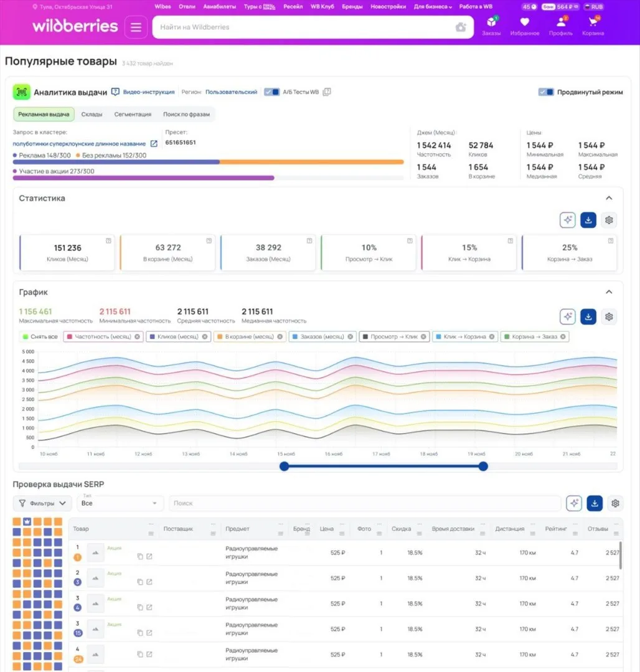Remove Кликов (месяц) series chip
Screen dimensions: 640x672
pos(205,336)
